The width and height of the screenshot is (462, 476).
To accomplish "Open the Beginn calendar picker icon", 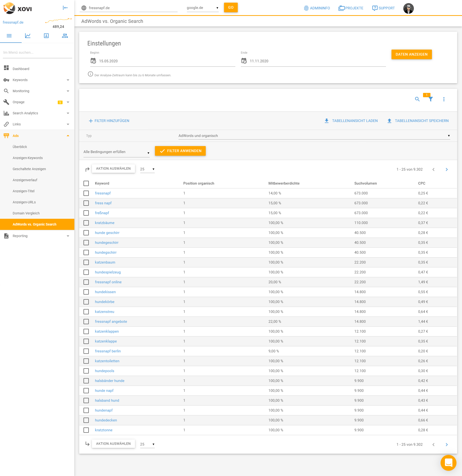I will 93,61.
